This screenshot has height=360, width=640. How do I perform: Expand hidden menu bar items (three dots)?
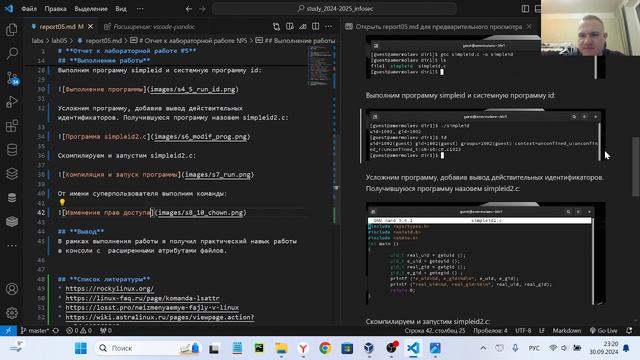click(x=140, y=9)
